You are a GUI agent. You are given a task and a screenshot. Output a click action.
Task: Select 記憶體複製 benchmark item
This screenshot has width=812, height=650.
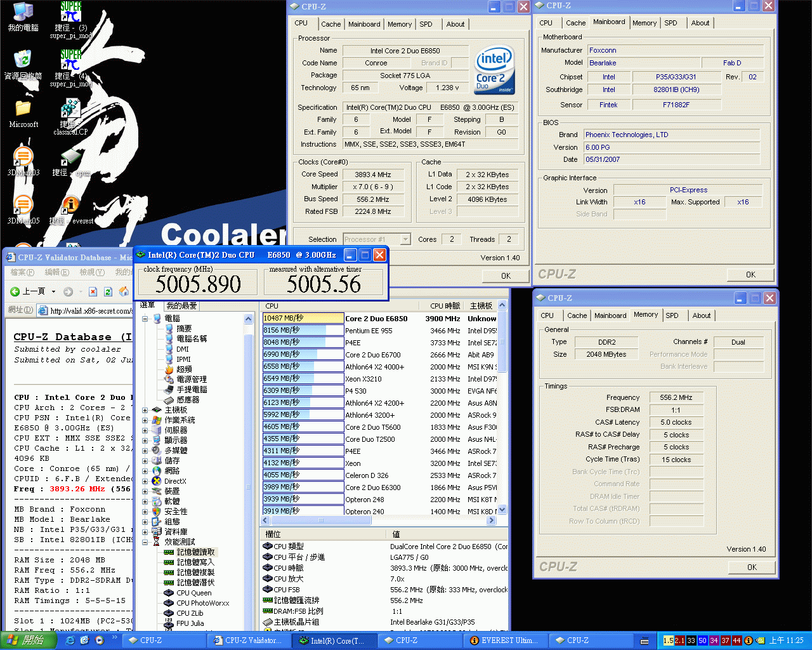(x=195, y=573)
